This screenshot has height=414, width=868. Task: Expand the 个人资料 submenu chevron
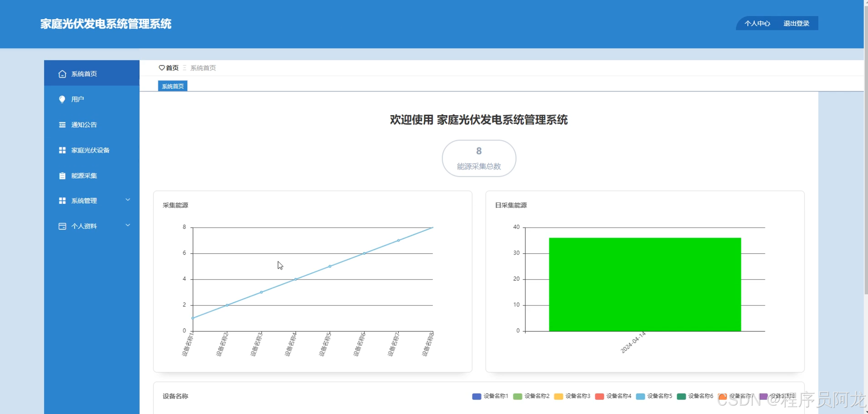pos(128,225)
